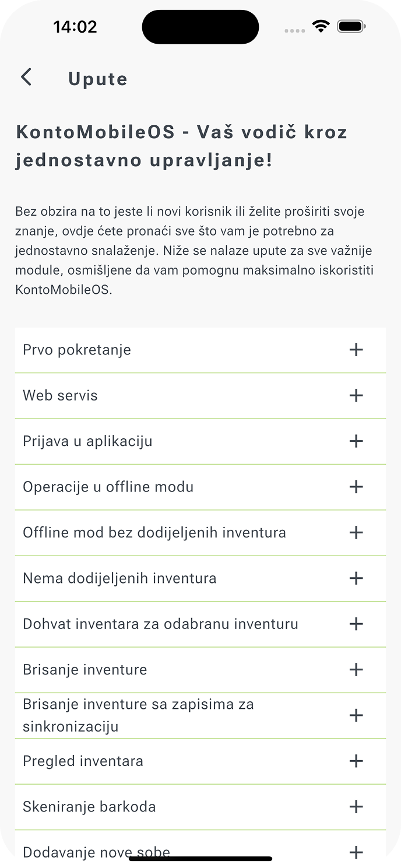Click plus icon for Nema dodijeljenih inventura
The width and height of the screenshot is (401, 868).
(x=356, y=578)
